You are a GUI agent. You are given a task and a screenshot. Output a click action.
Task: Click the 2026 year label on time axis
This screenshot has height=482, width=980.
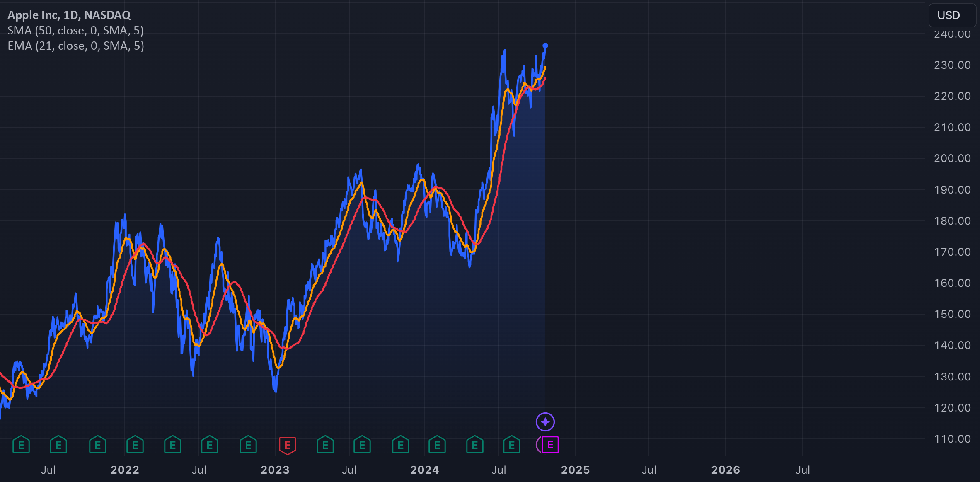click(x=726, y=470)
